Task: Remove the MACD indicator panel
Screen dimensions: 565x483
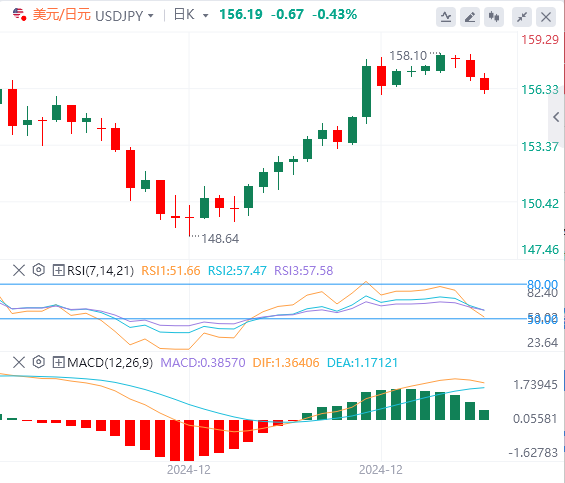Action: tap(19, 362)
